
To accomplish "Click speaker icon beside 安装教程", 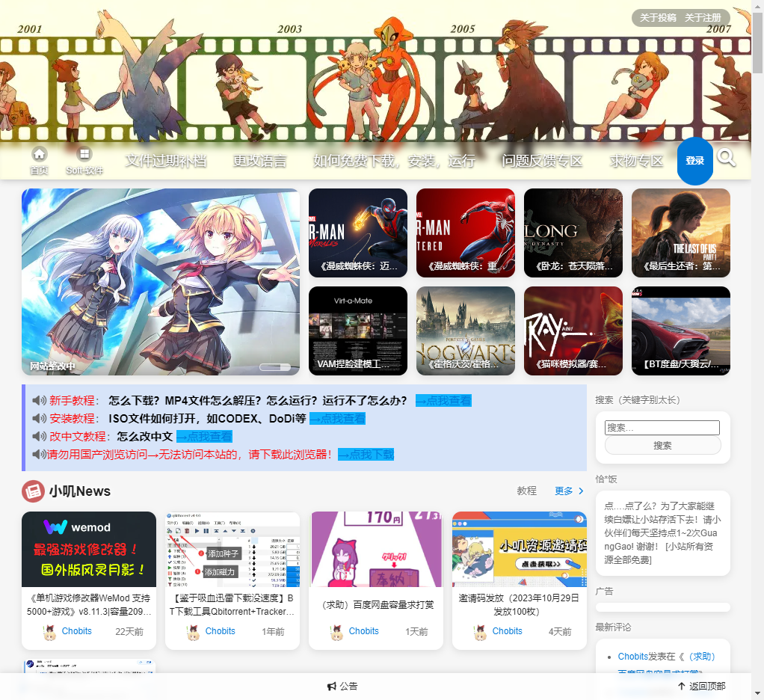I will click(39, 419).
